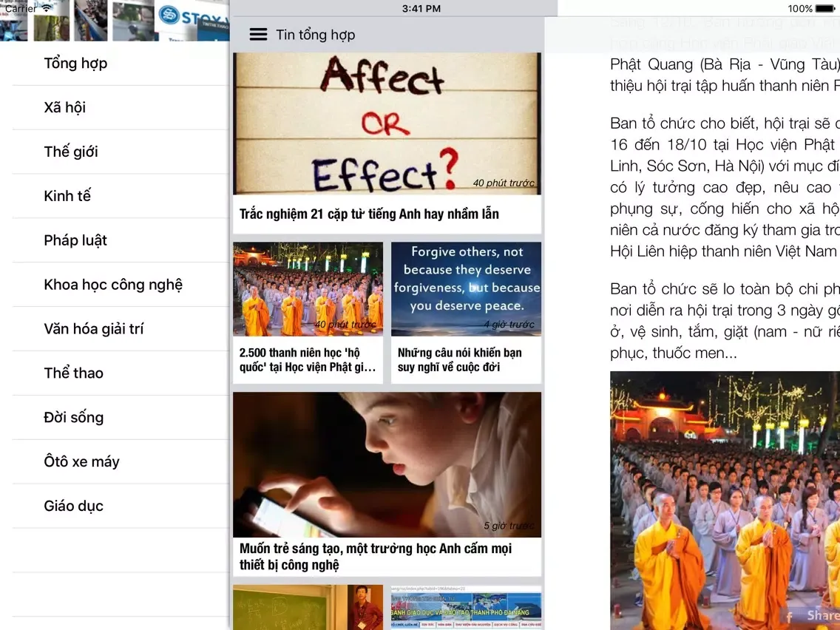Image resolution: width=840 pixels, height=630 pixels.
Task: Tap the 3:41 PM clock
Action: [x=421, y=9]
